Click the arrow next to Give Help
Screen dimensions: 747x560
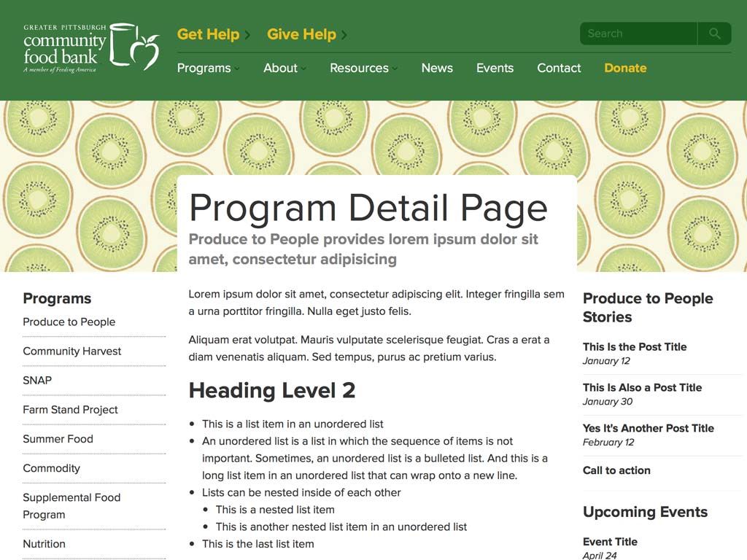click(x=344, y=34)
